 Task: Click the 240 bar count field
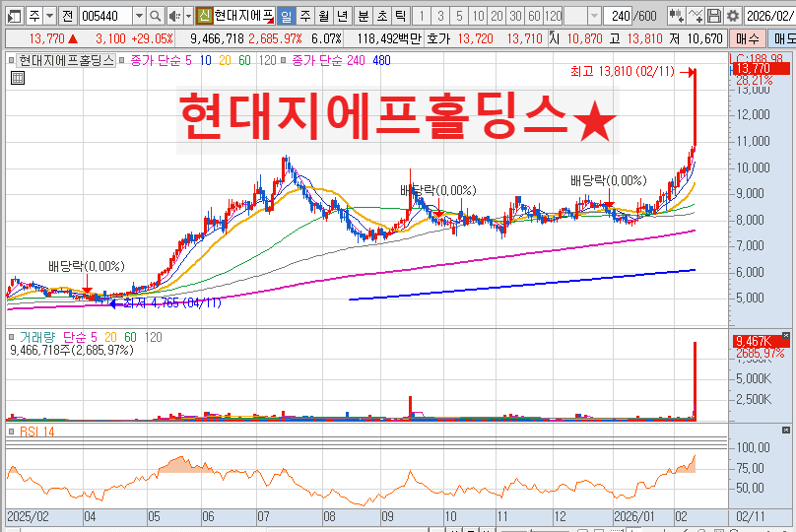pyautogui.click(x=618, y=16)
